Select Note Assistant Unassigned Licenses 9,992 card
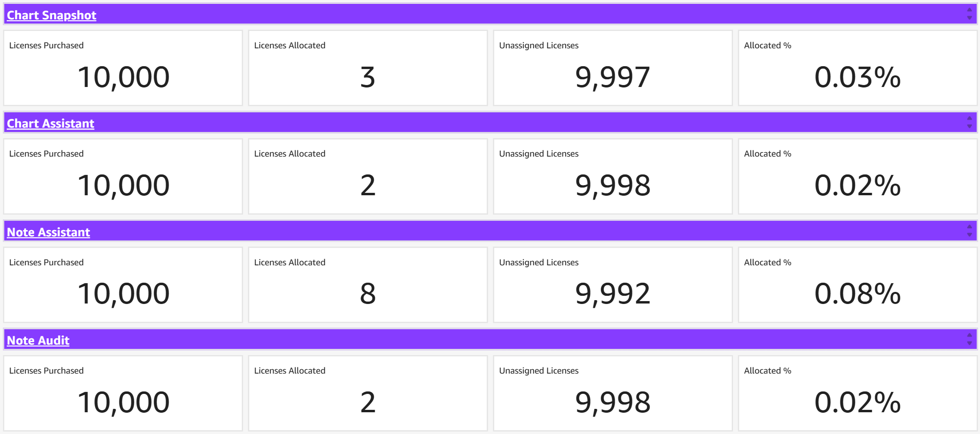 (613, 285)
